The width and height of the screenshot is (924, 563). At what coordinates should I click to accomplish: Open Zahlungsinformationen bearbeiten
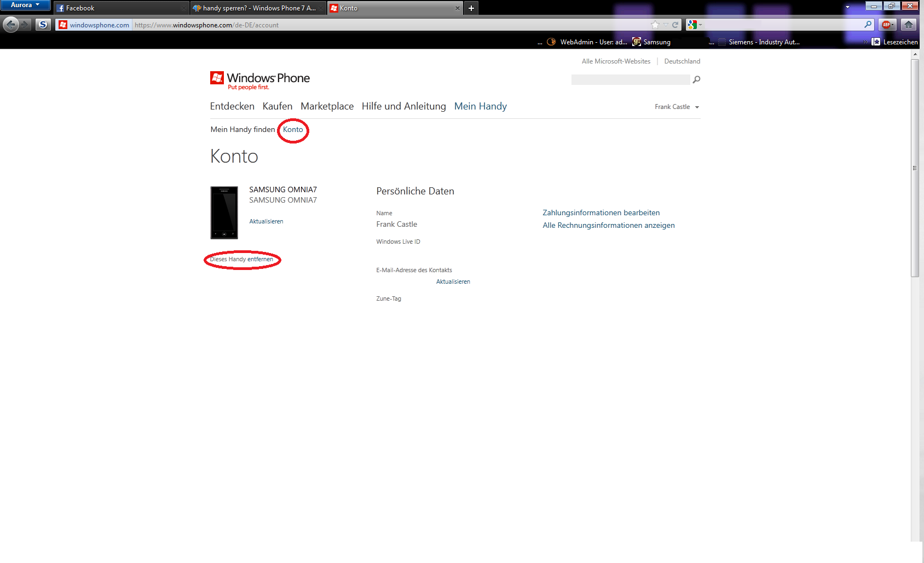601,212
